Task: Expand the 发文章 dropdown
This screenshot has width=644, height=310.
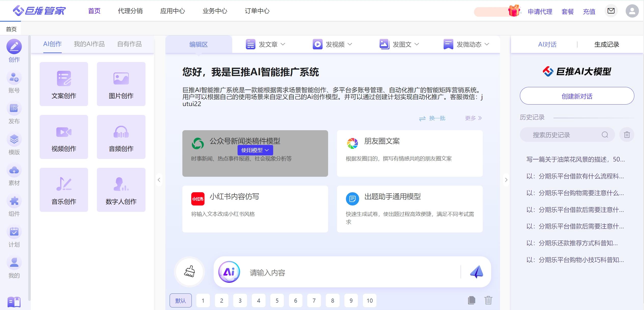Action: tap(283, 44)
